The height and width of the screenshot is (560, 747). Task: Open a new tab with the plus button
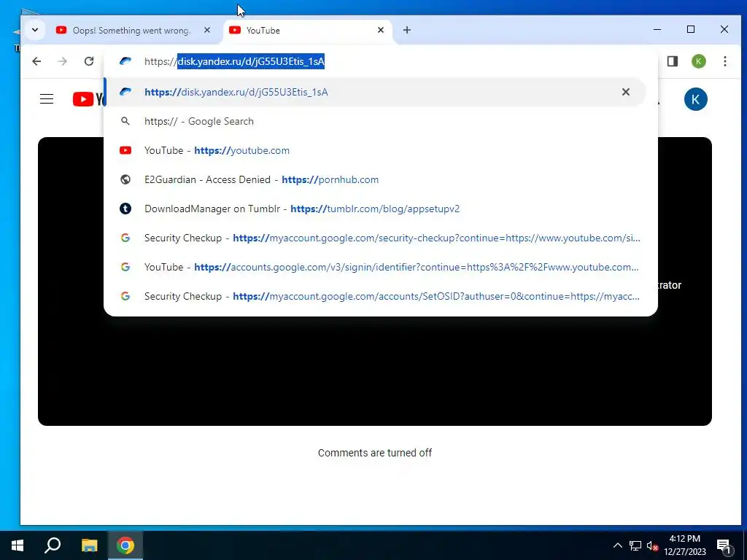407,30
